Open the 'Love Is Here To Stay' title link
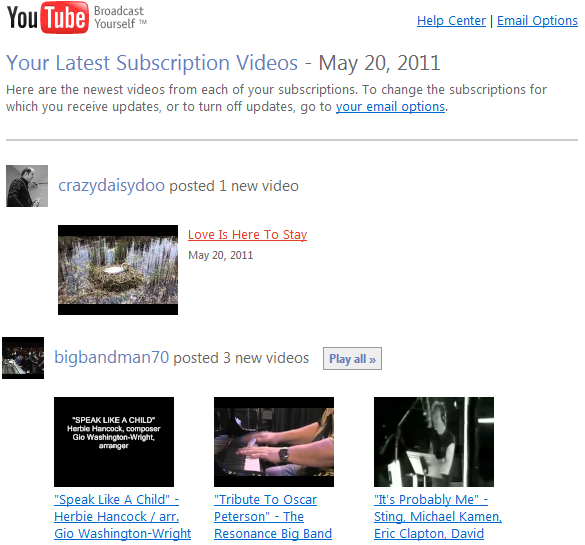585x545 pixels. coord(247,235)
